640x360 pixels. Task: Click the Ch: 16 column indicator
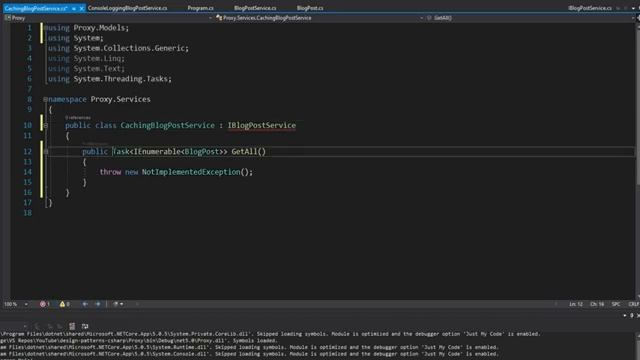pyautogui.click(x=597, y=304)
